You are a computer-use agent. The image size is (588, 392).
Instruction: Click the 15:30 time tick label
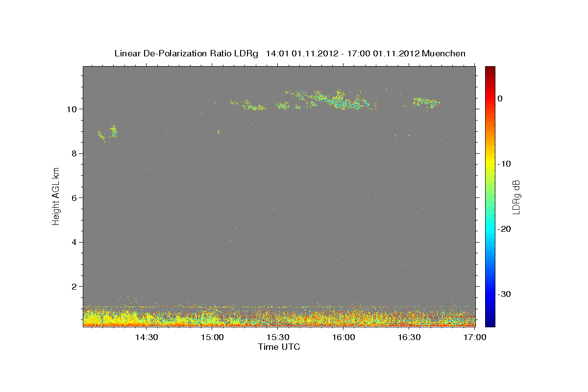[278, 337]
